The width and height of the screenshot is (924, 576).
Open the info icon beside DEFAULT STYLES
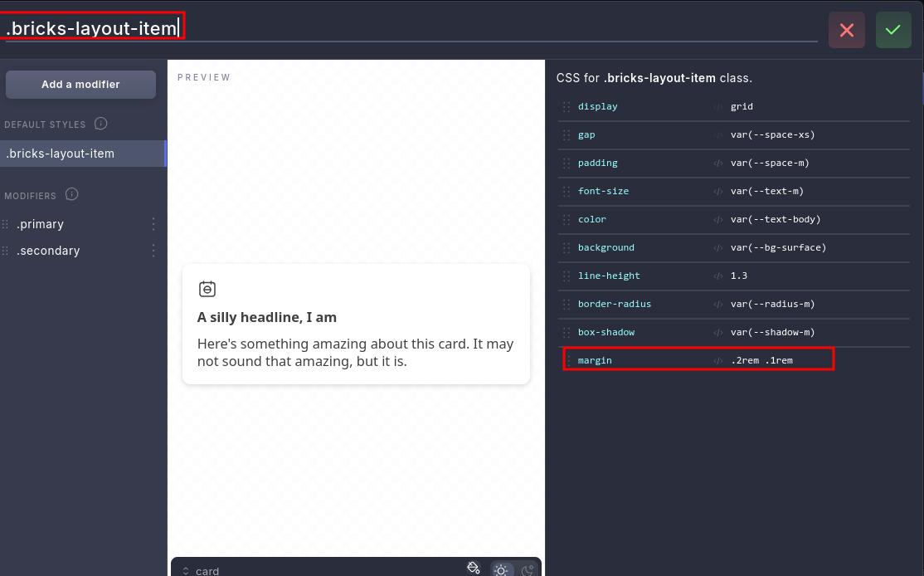point(100,124)
